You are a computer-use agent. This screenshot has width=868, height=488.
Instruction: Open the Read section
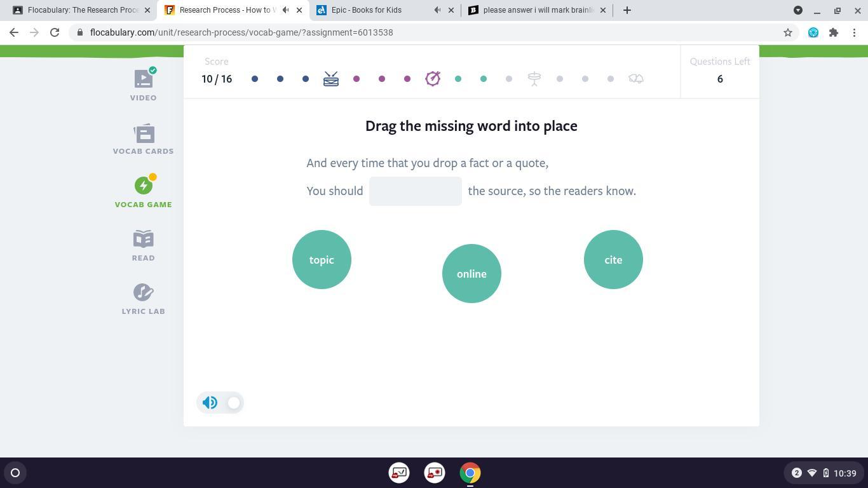[x=143, y=245]
